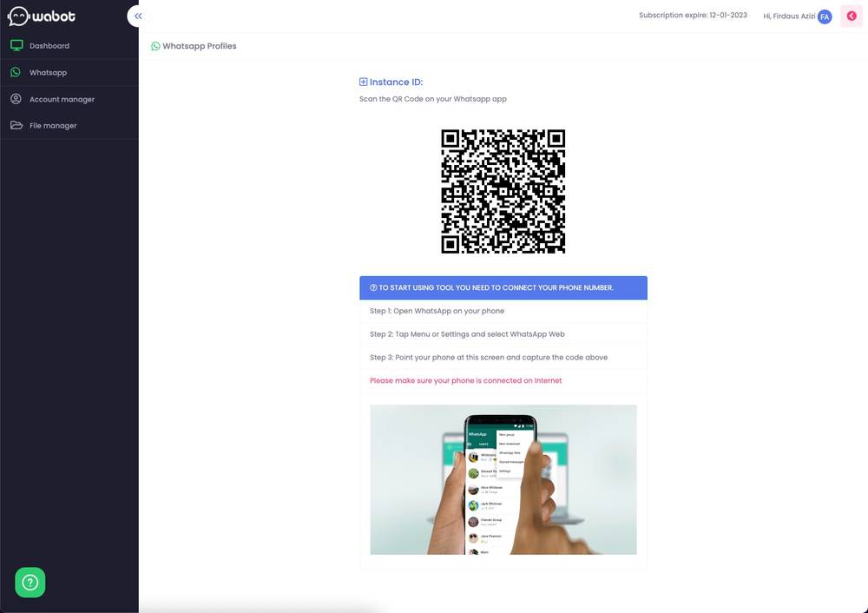
Task: Click the QR code to scan
Action: coord(503,191)
